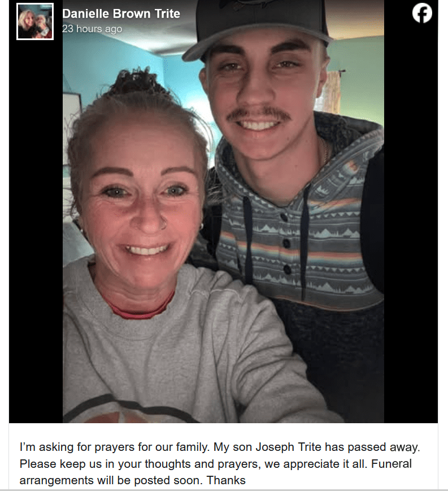
Task: Open Danielle Brown Trite's profile picture thumbnail
Action: [35, 21]
